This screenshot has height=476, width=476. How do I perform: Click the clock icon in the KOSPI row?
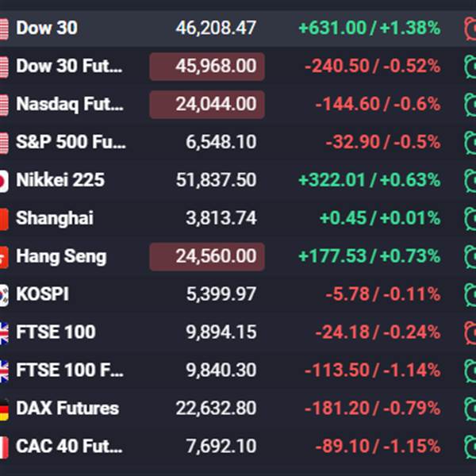click(470, 294)
